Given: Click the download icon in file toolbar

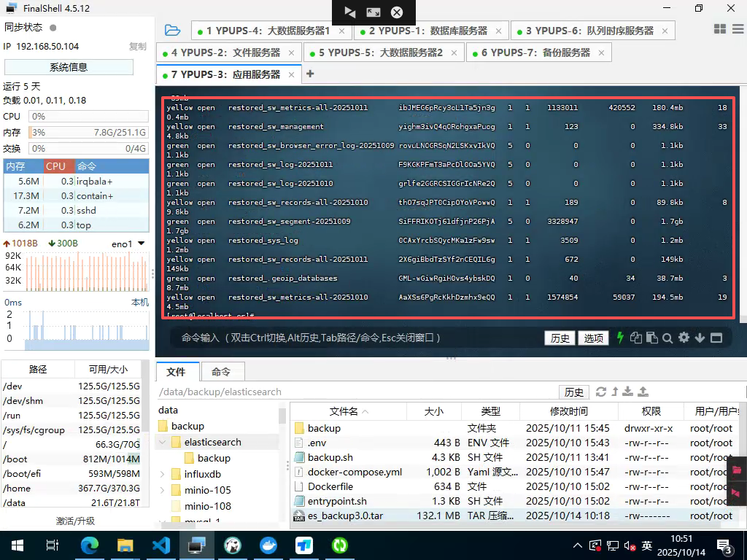Looking at the screenshot, I should [x=628, y=392].
